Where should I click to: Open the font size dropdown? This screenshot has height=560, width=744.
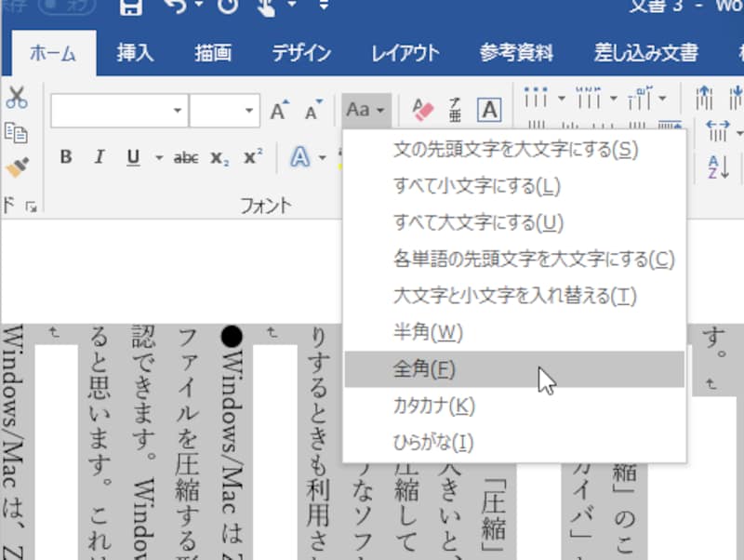click(249, 112)
